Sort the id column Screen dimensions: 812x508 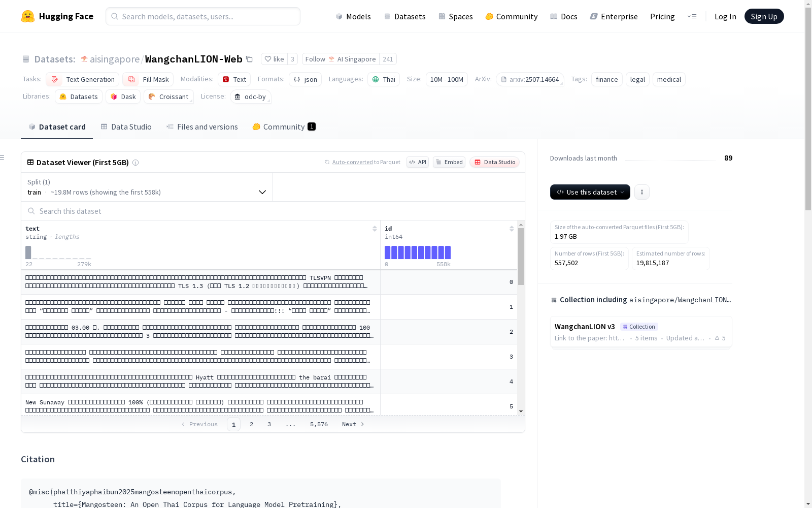click(x=512, y=229)
